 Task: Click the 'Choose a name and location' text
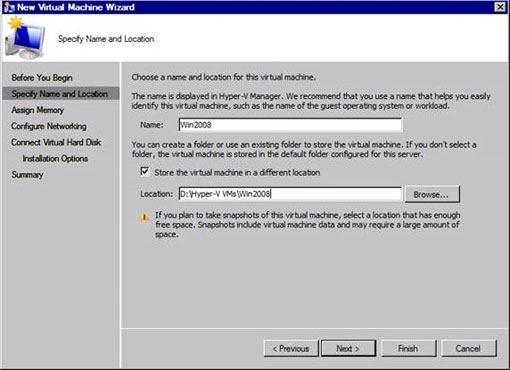pos(224,77)
